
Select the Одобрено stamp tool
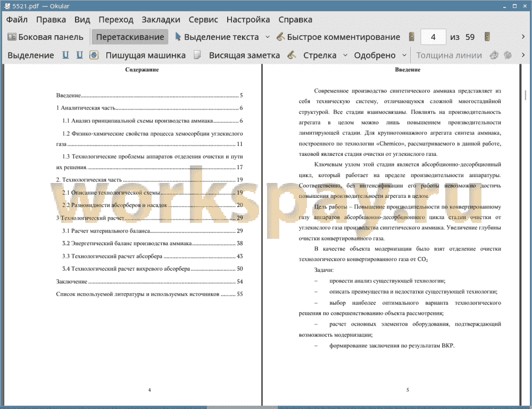point(375,55)
